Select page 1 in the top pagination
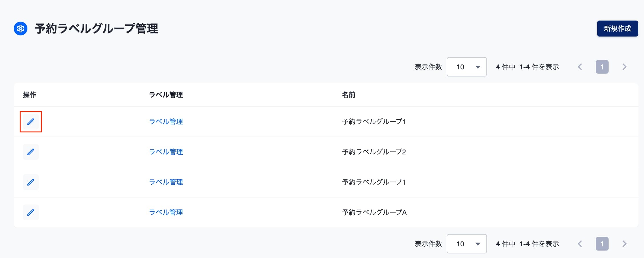The height and width of the screenshot is (258, 644). click(602, 67)
